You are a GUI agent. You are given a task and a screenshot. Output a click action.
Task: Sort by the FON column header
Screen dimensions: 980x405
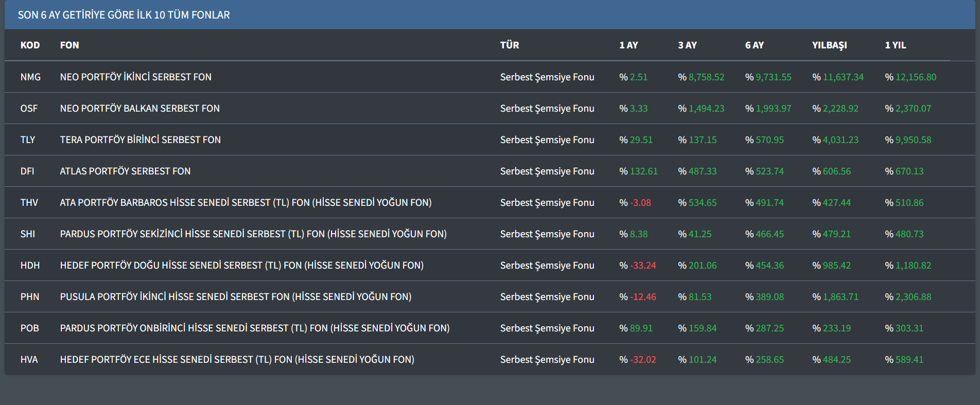69,45
